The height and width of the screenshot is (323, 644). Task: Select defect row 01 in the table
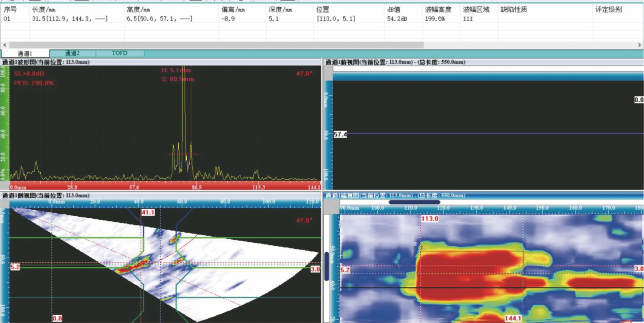point(7,19)
